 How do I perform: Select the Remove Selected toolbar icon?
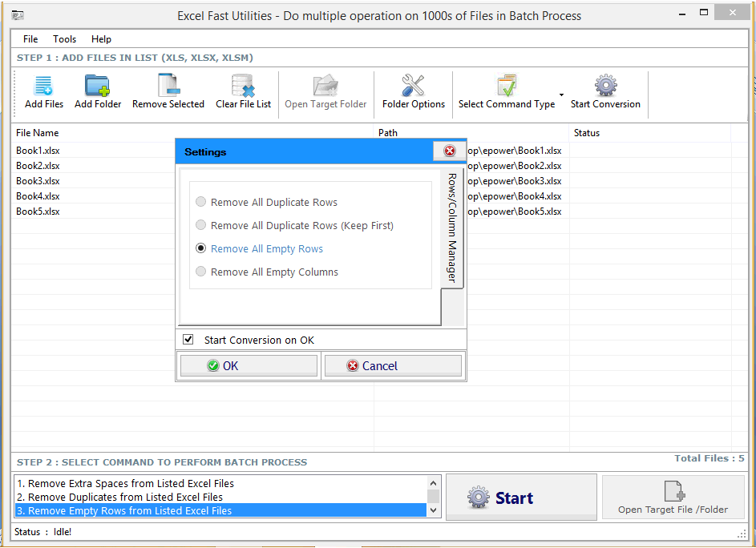coord(168,87)
